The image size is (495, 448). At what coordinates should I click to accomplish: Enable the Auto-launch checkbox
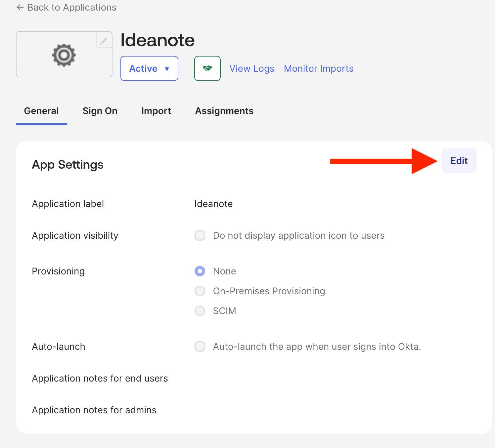200,346
